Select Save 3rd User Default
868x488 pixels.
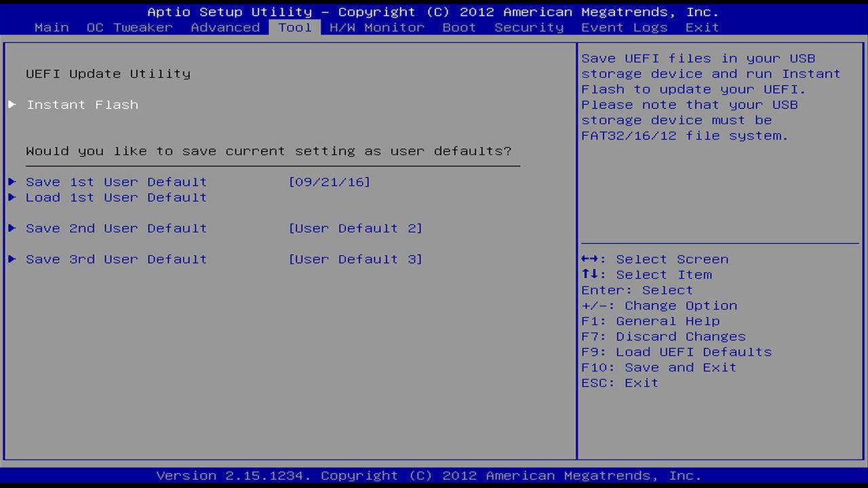tap(116, 259)
